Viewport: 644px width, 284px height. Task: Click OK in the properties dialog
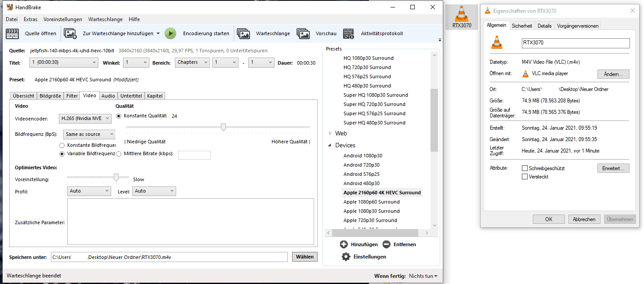(549, 219)
